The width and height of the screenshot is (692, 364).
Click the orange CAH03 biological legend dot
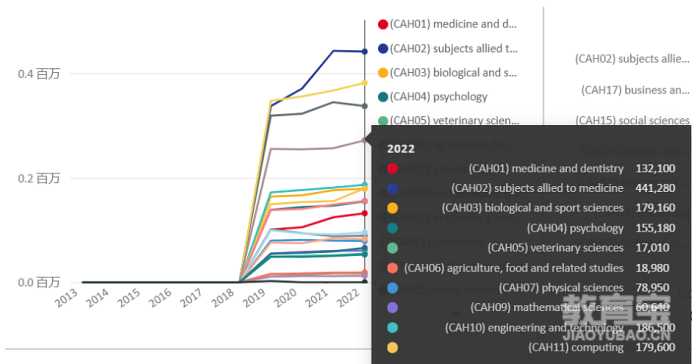tap(383, 73)
